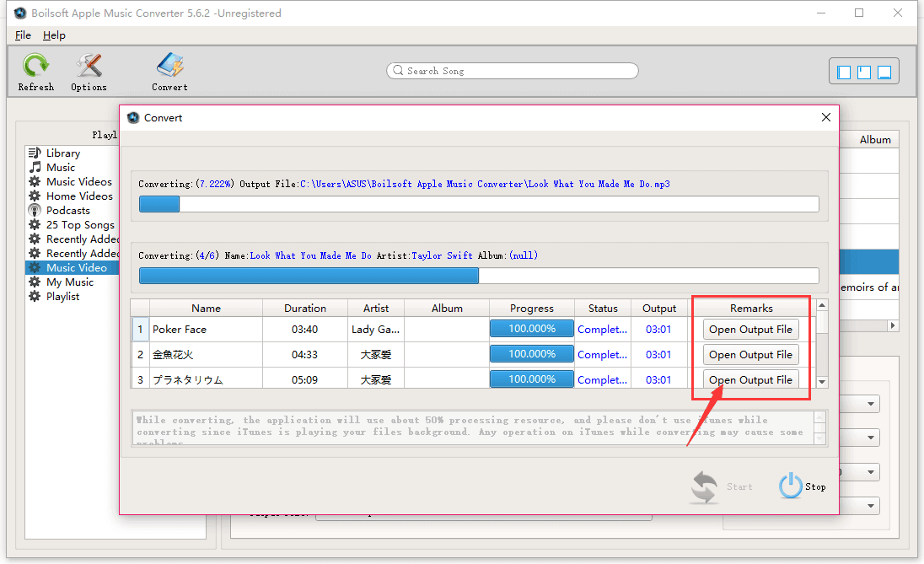The width and height of the screenshot is (924, 564).
Task: Open output file for プラネタリウム
Action: 750,379
